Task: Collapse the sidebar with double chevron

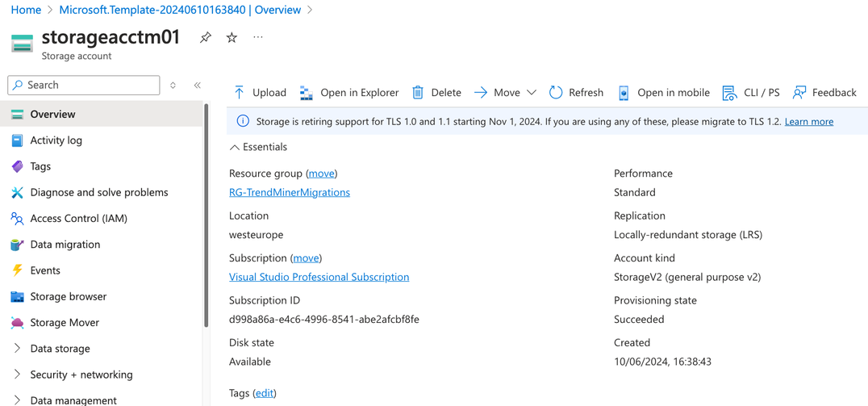Action: coord(197,86)
